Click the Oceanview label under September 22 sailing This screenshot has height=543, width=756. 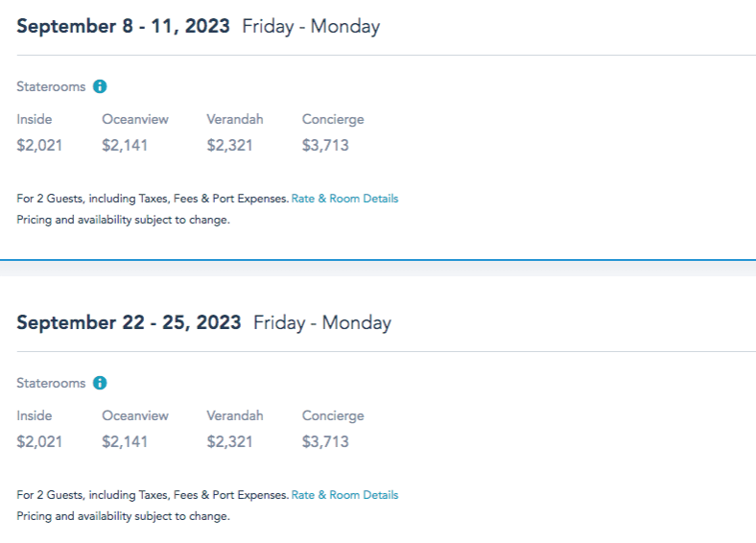coord(135,415)
